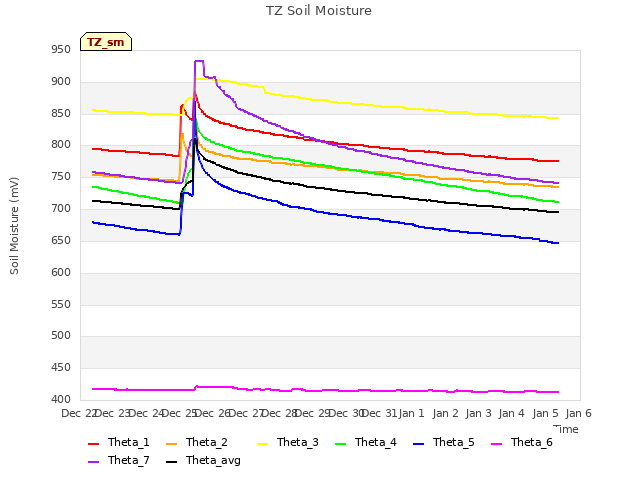The image size is (640, 480).
Task: Select the Theta_1 legend entry
Action: click(119, 442)
